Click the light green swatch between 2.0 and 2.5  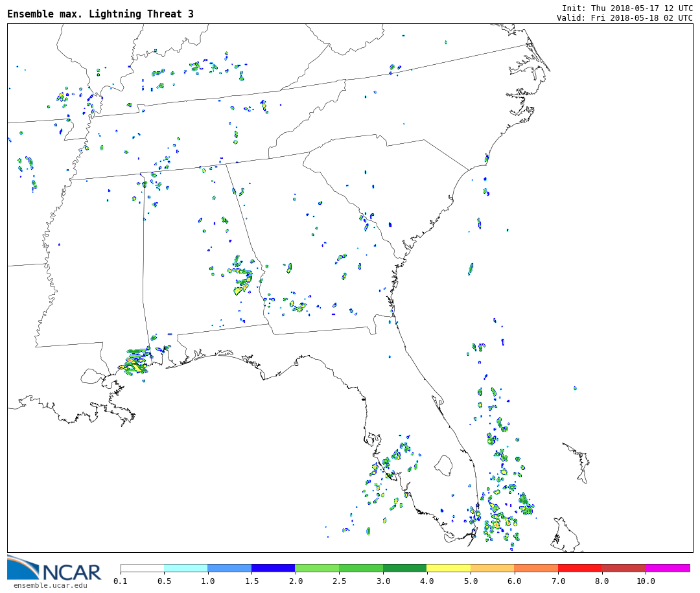[317, 568]
